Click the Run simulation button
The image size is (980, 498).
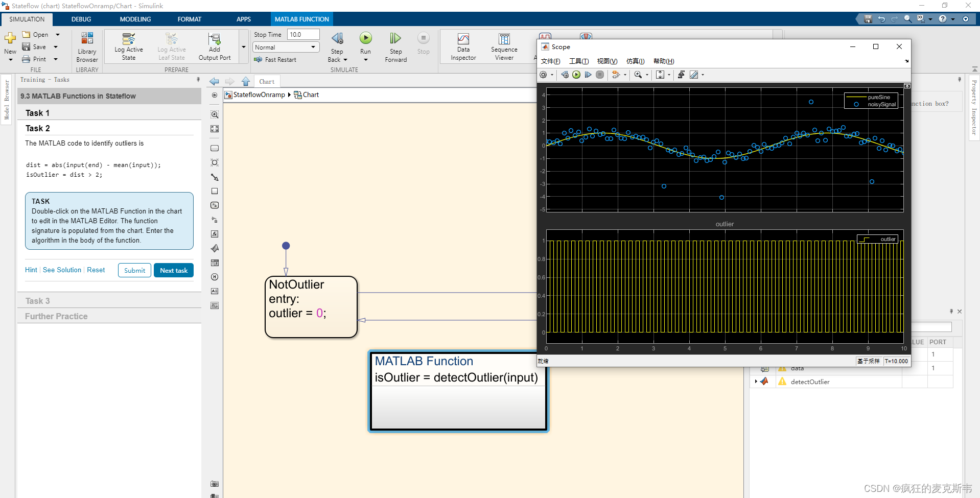(x=365, y=38)
